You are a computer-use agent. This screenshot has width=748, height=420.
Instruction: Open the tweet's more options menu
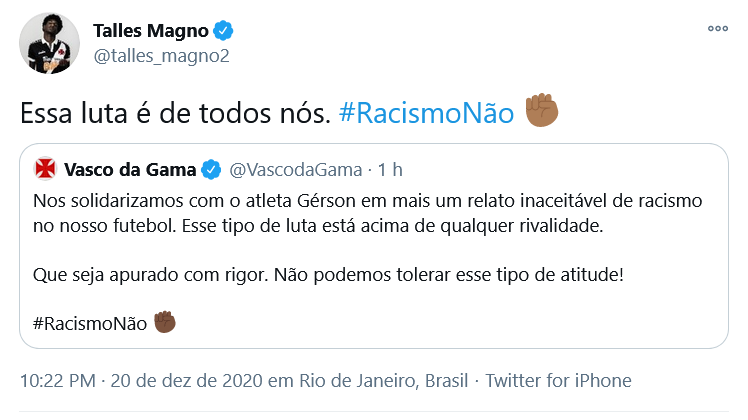pos(717,29)
